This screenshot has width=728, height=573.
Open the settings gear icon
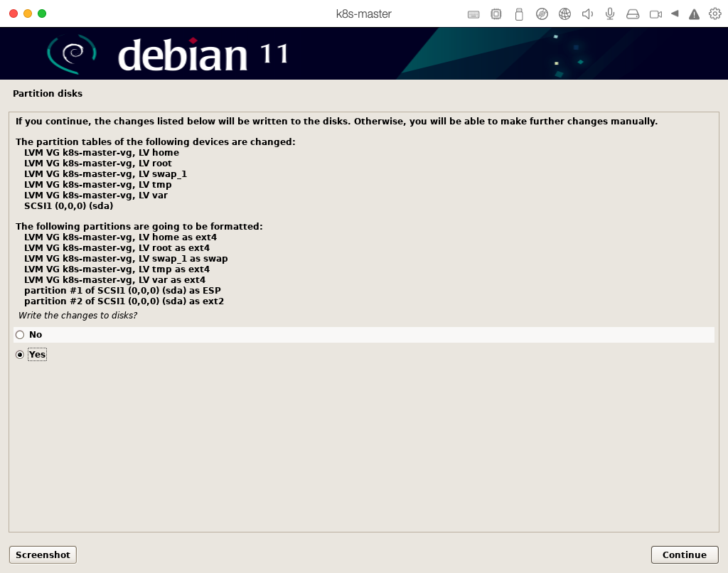click(715, 14)
